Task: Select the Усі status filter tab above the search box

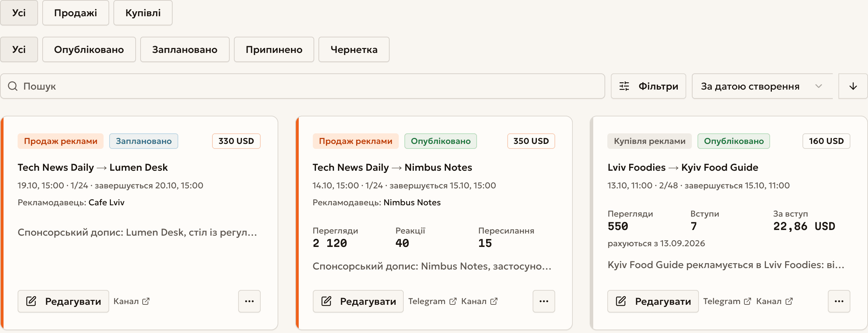Action: [x=19, y=50]
